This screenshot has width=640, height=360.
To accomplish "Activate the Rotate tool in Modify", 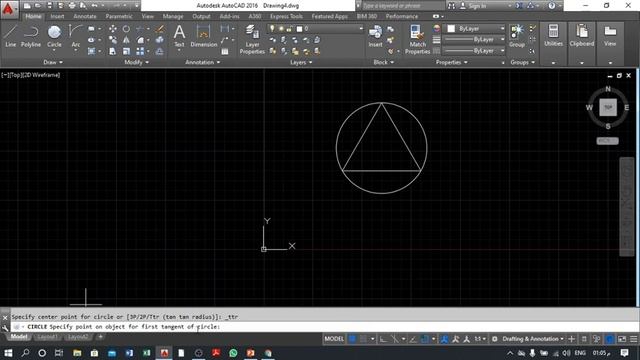I will pyautogui.click(x=126, y=29).
